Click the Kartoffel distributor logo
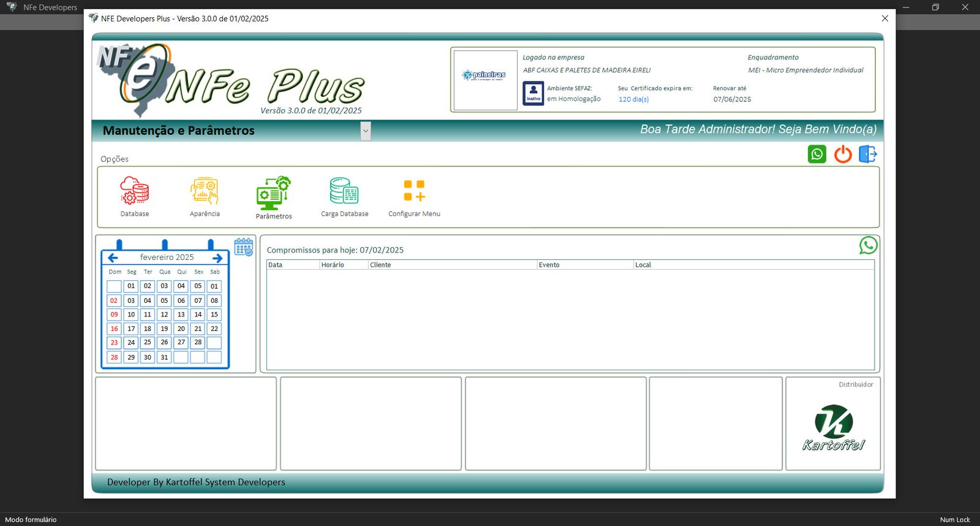Screen dimensions: 980x526 pos(833,428)
